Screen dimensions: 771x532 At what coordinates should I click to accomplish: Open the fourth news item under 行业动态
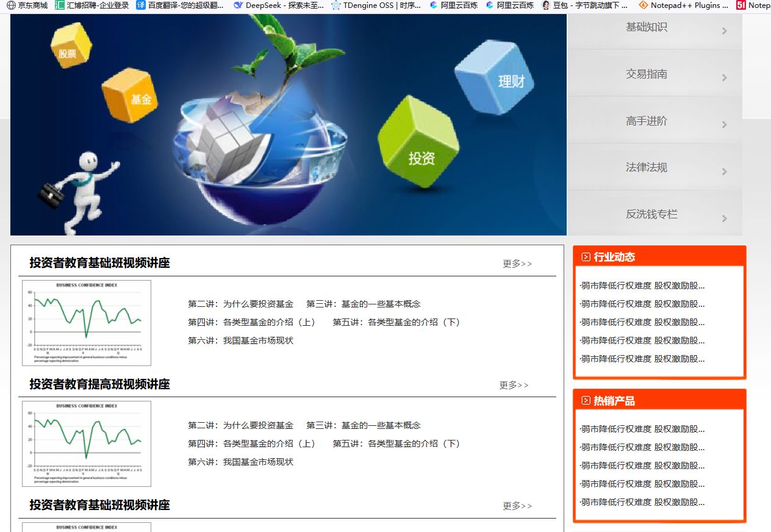(x=642, y=340)
